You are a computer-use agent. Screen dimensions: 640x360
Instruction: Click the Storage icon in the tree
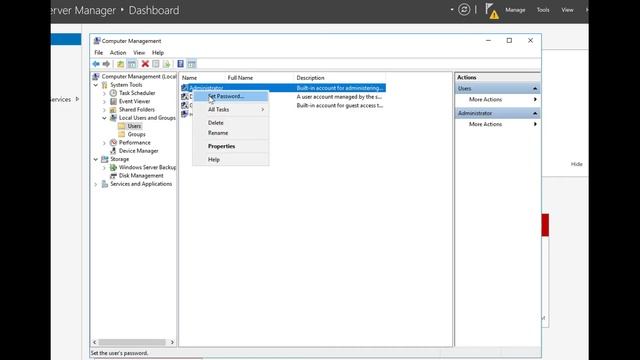[x=105, y=159]
